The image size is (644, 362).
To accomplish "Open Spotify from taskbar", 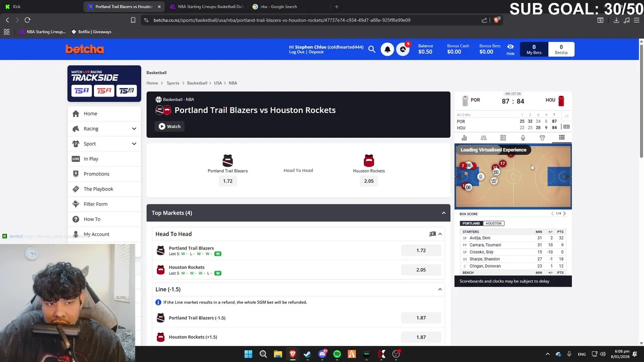I will [337, 354].
